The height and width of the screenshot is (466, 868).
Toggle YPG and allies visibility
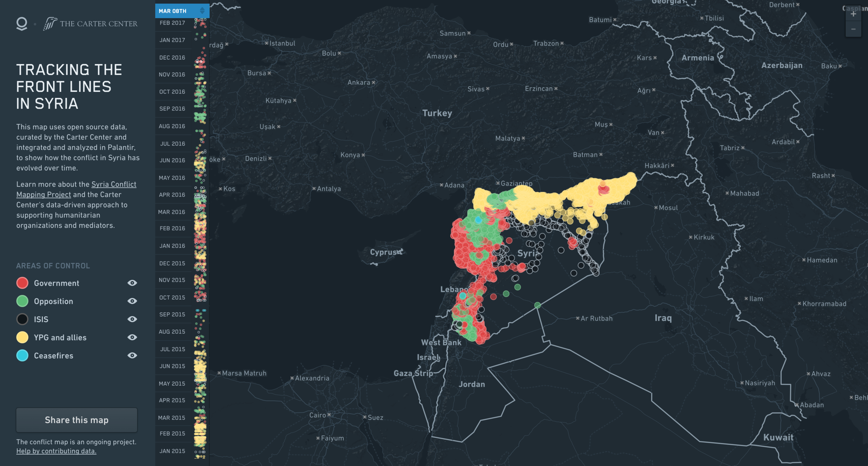(x=132, y=337)
